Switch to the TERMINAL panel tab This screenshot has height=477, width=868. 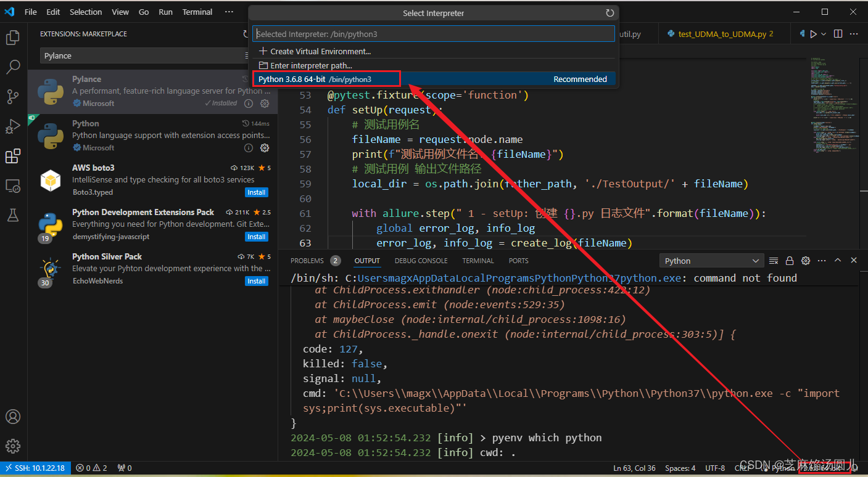478,261
